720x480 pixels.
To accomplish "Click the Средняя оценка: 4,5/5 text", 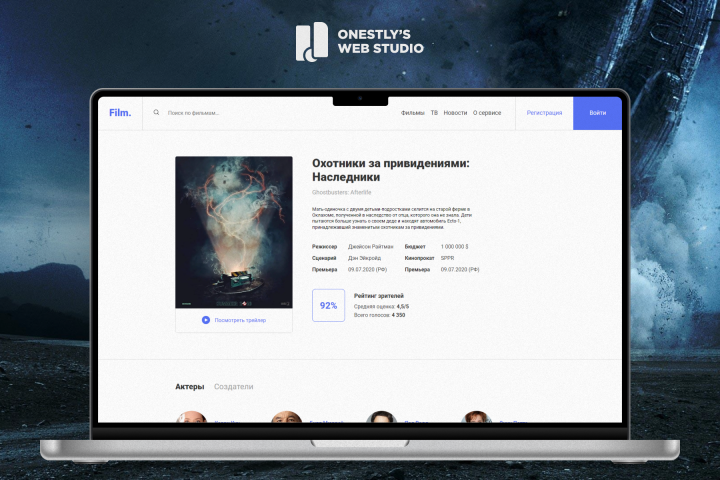I will pos(381,306).
